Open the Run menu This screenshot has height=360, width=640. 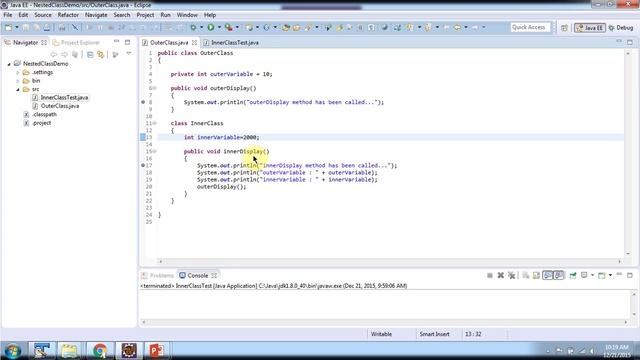(165, 15)
